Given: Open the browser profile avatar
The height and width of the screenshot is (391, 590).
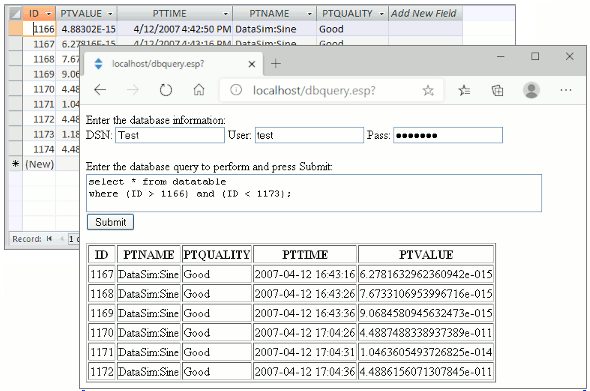Looking at the screenshot, I should (531, 90).
